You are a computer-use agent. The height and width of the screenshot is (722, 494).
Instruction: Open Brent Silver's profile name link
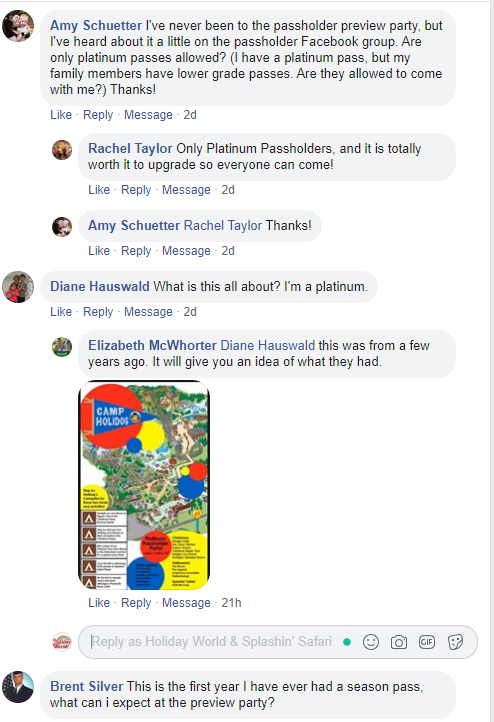pos(87,687)
